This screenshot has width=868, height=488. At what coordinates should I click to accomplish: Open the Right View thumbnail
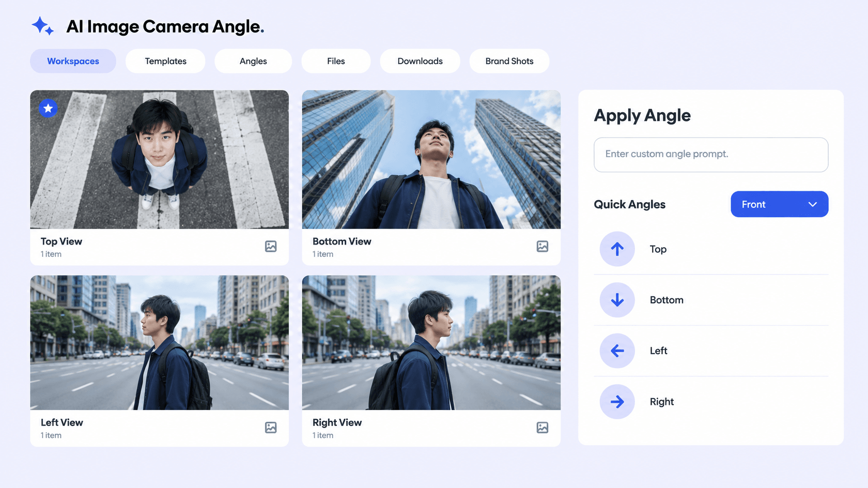pyautogui.click(x=431, y=343)
